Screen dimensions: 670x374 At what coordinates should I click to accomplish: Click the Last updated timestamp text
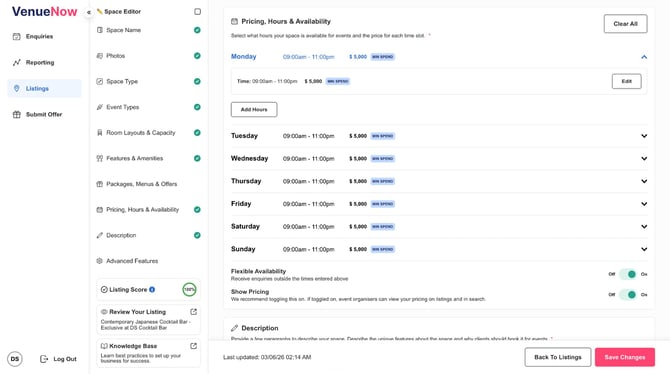(x=267, y=357)
